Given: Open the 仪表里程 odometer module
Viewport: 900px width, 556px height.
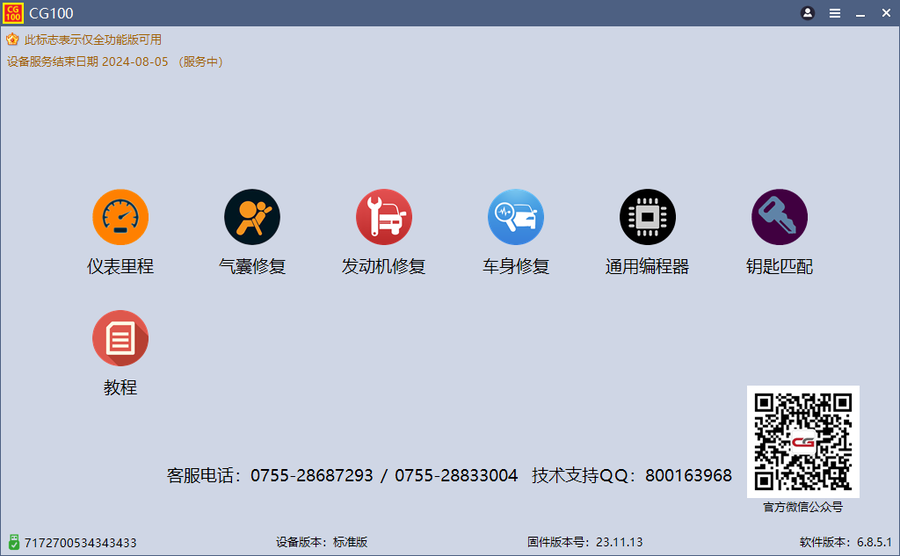Looking at the screenshot, I should (x=120, y=217).
